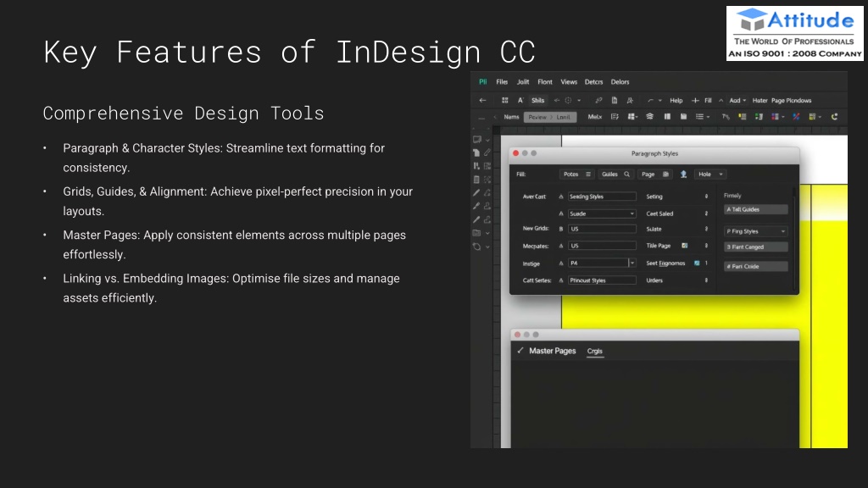Screen dimensions: 868x488
Task: Click the Tn text icon in second toolbar row
Action: click(726, 117)
